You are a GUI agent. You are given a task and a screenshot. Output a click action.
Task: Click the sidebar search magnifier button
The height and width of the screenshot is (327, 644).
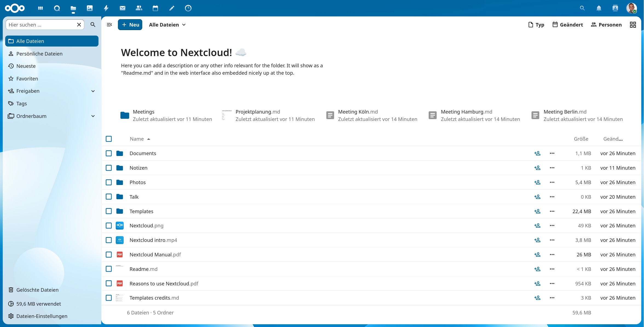[x=93, y=25]
